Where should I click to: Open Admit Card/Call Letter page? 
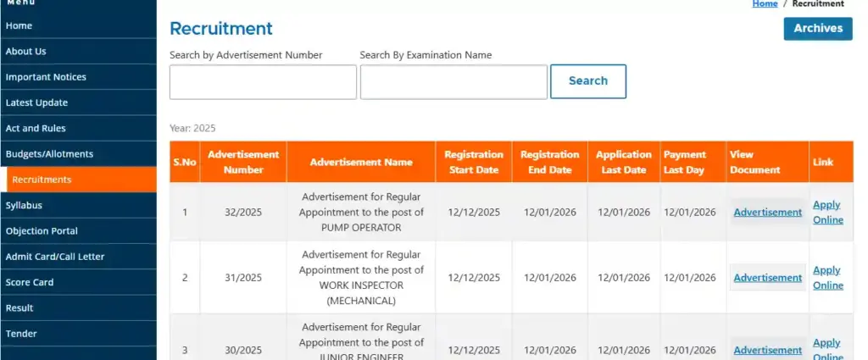point(55,257)
